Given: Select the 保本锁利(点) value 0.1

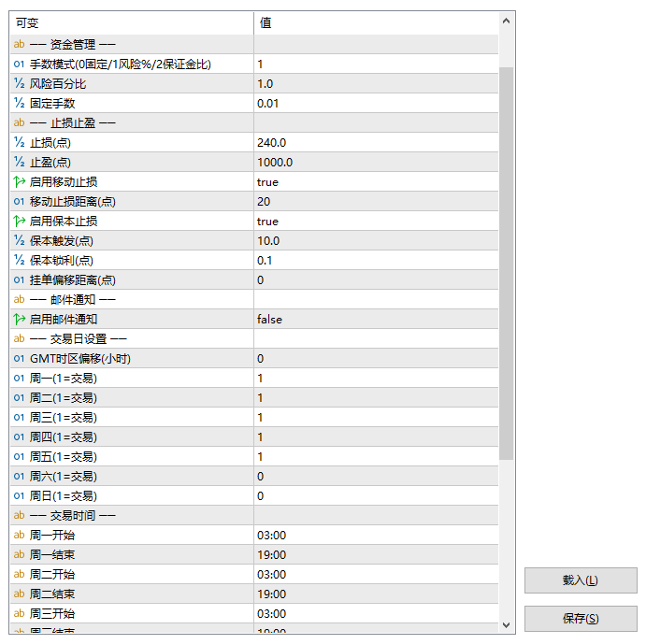Looking at the screenshot, I should 265,261.
